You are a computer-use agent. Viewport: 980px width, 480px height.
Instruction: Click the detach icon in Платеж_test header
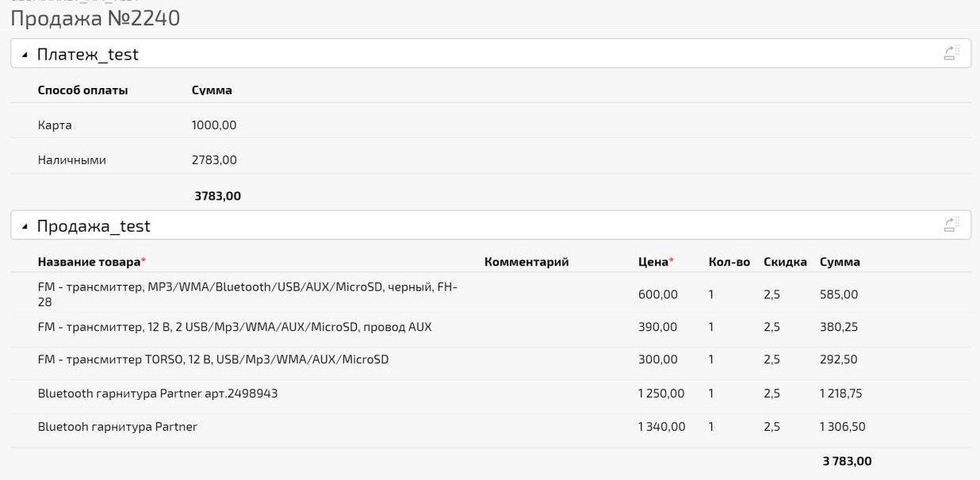951,54
